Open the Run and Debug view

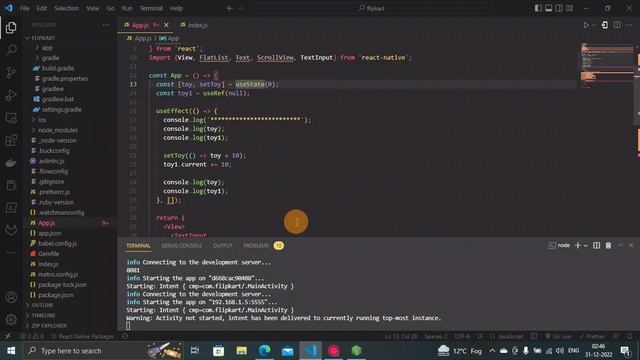click(11, 95)
